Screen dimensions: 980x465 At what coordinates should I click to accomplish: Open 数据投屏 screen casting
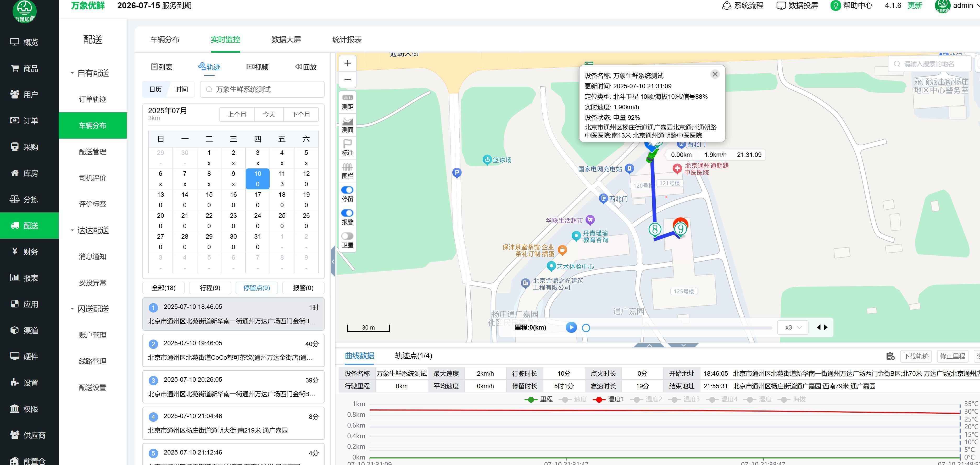[x=797, y=6]
